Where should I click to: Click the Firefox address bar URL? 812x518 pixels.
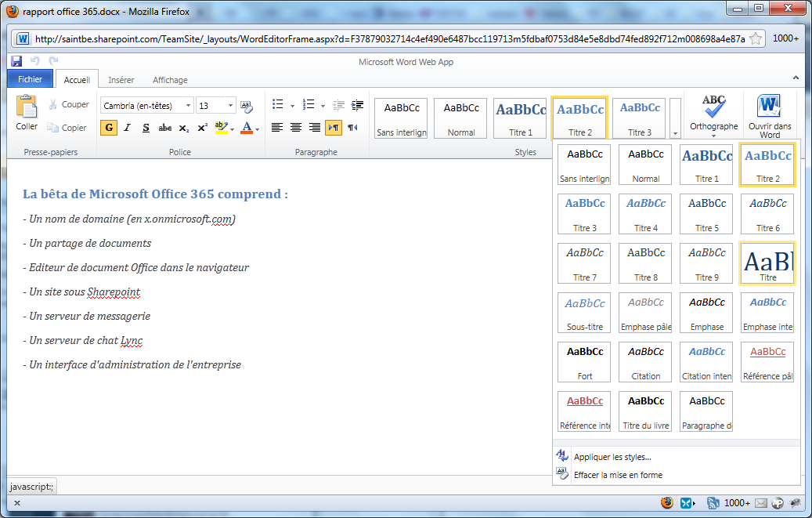(x=390, y=39)
